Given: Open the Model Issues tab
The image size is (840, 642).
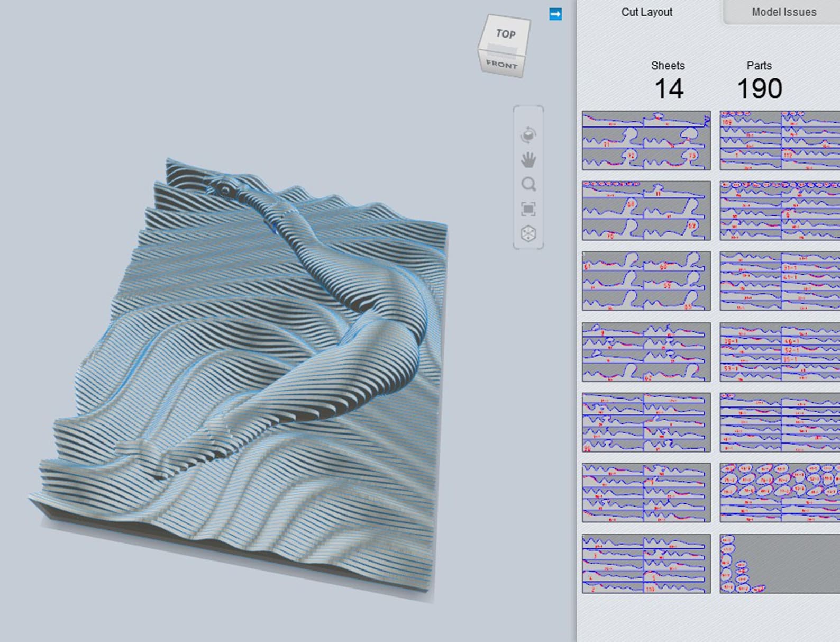Looking at the screenshot, I should (784, 12).
